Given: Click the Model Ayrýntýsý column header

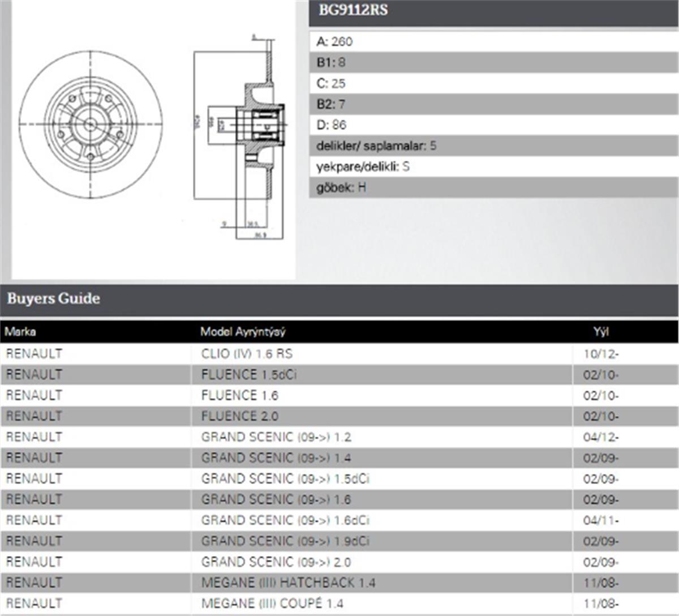Looking at the screenshot, I should pyautogui.click(x=243, y=332).
